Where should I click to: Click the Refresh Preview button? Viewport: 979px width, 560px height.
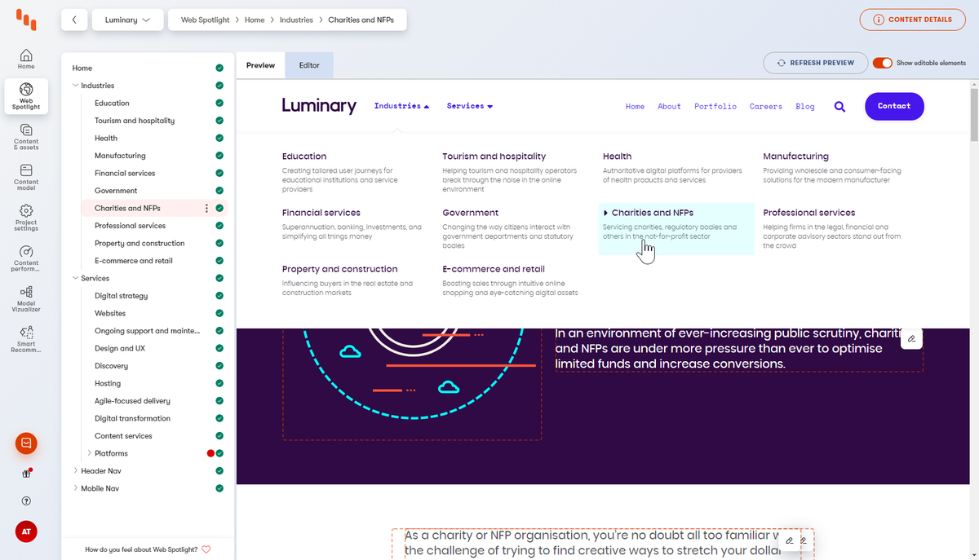(x=815, y=62)
